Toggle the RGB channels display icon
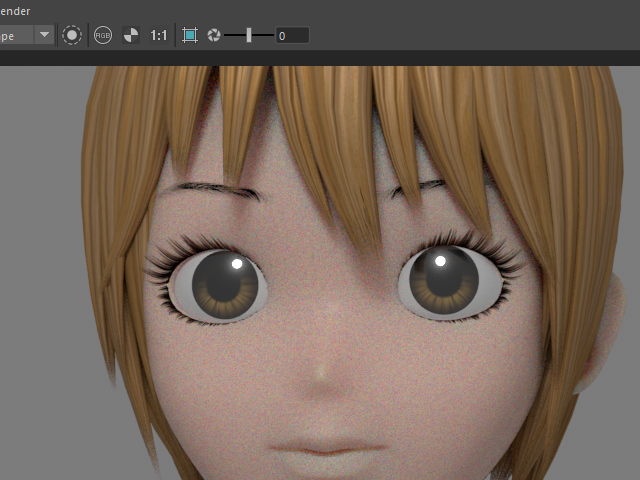Image resolution: width=640 pixels, height=480 pixels. click(x=103, y=35)
